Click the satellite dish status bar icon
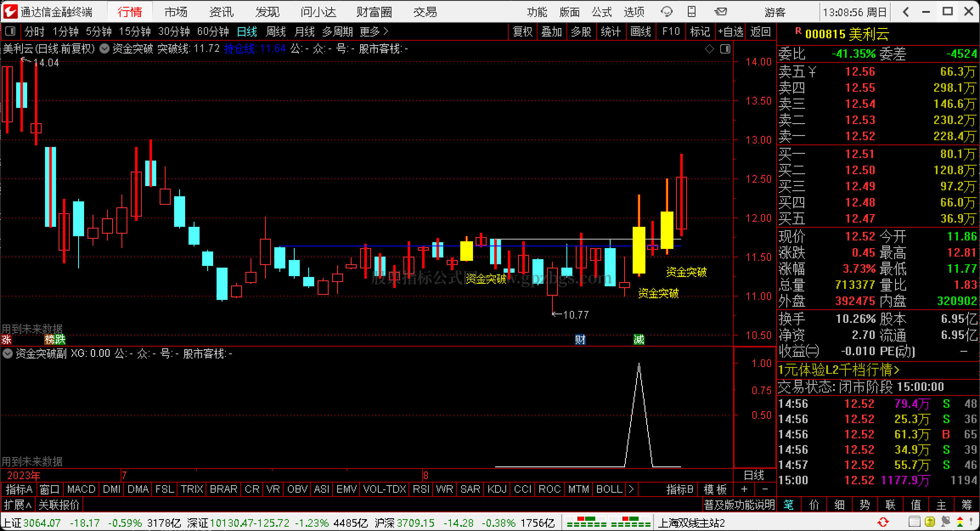This screenshot has height=531, width=980. [946, 522]
